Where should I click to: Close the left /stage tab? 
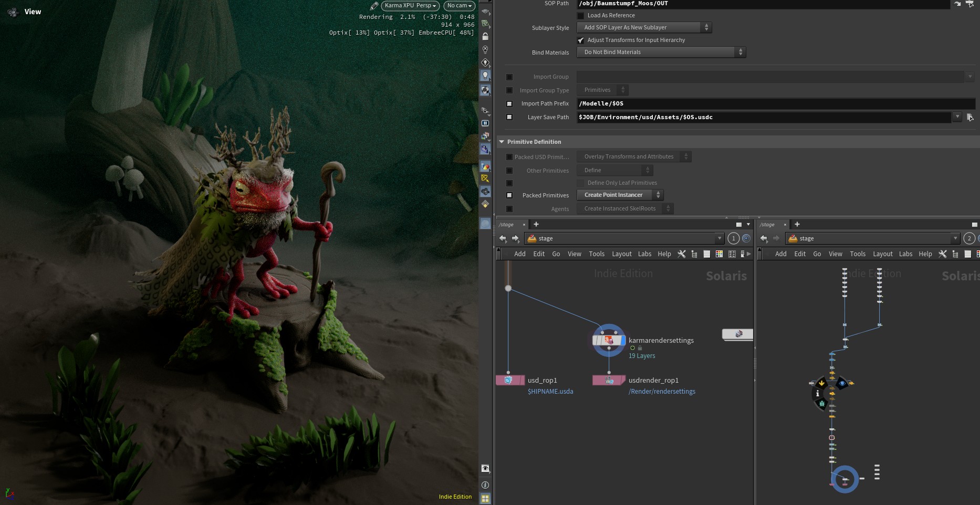[524, 225]
